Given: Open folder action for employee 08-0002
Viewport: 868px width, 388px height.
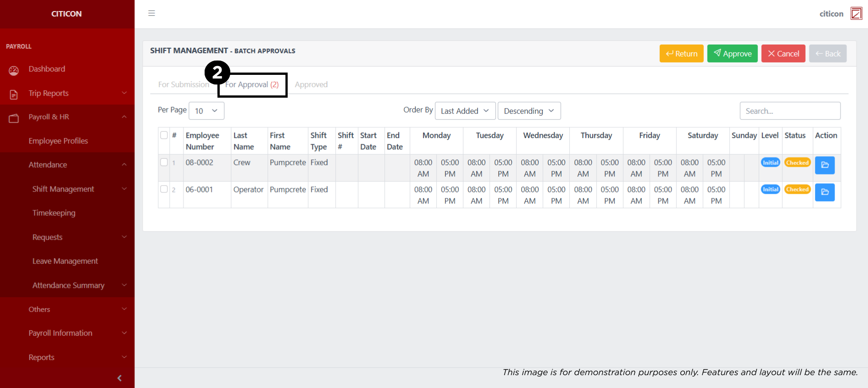Looking at the screenshot, I should (x=824, y=165).
